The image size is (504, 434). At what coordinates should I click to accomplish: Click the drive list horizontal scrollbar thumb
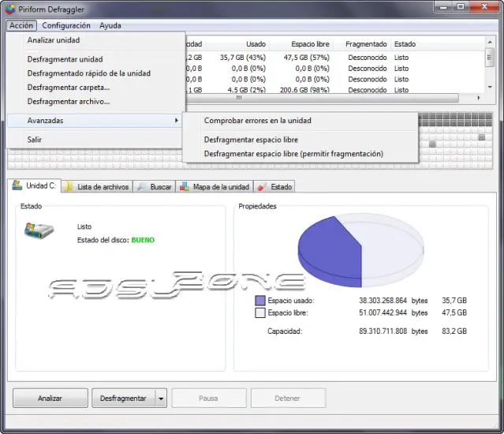click(322, 98)
